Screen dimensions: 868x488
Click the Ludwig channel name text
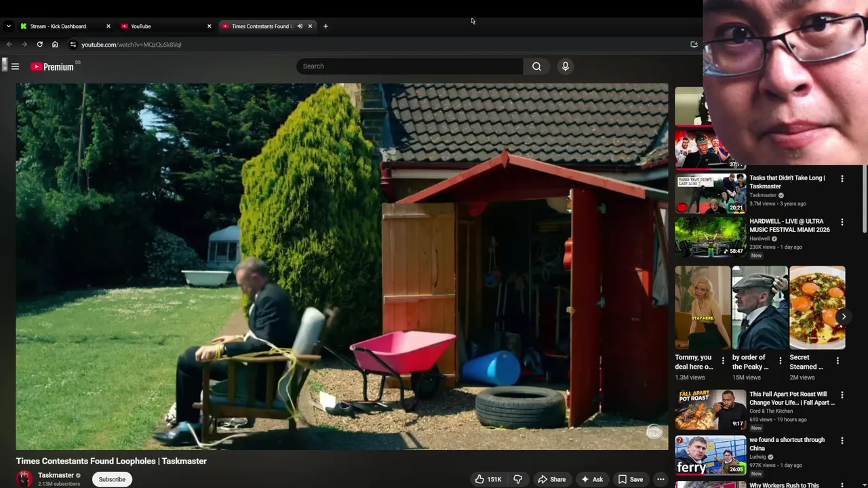[758, 457]
